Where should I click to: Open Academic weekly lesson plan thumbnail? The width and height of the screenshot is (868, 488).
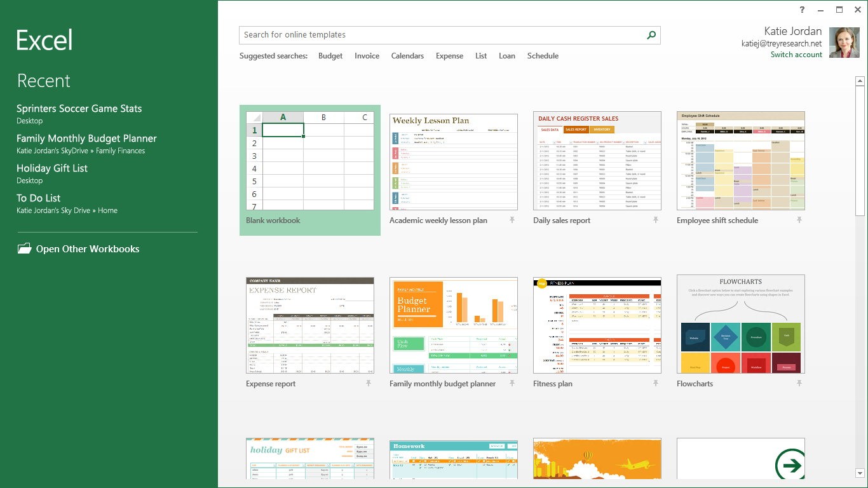[454, 161]
